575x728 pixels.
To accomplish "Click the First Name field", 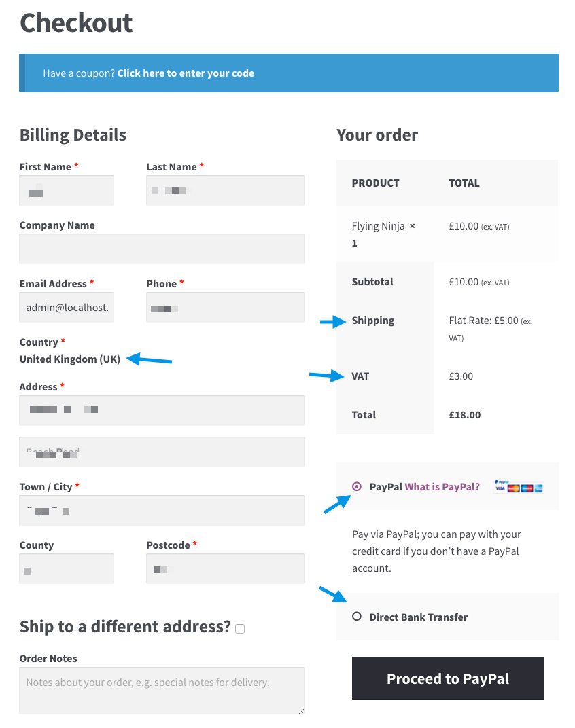I will point(66,190).
